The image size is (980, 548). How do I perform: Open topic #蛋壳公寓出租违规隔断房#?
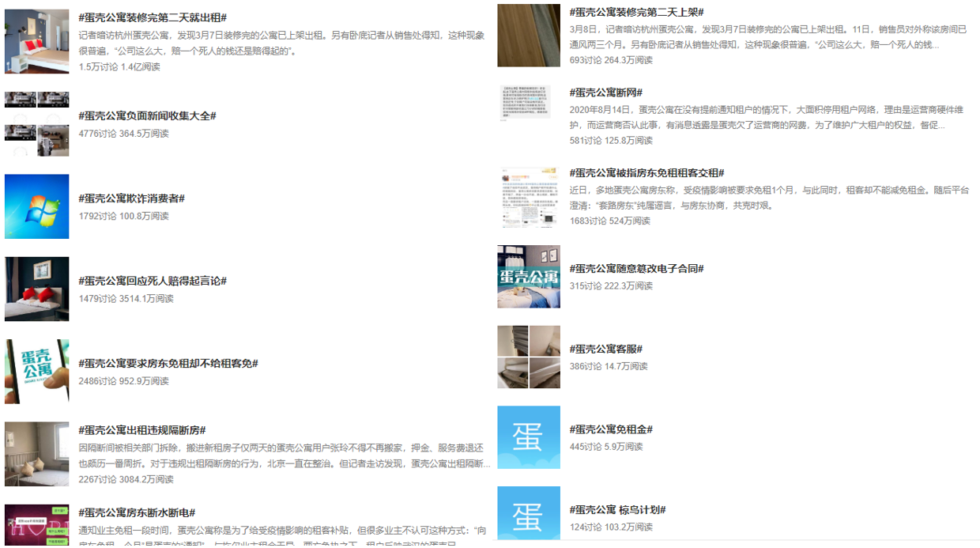142,430
